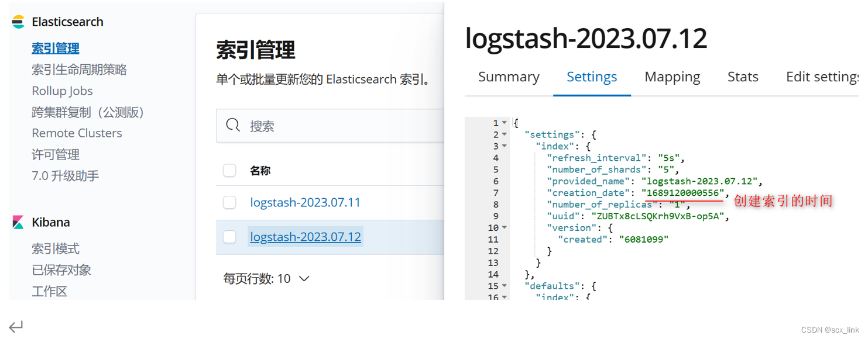Screen dimensions: 868x339
Task: Switch to the Stats tab
Action: click(x=743, y=77)
